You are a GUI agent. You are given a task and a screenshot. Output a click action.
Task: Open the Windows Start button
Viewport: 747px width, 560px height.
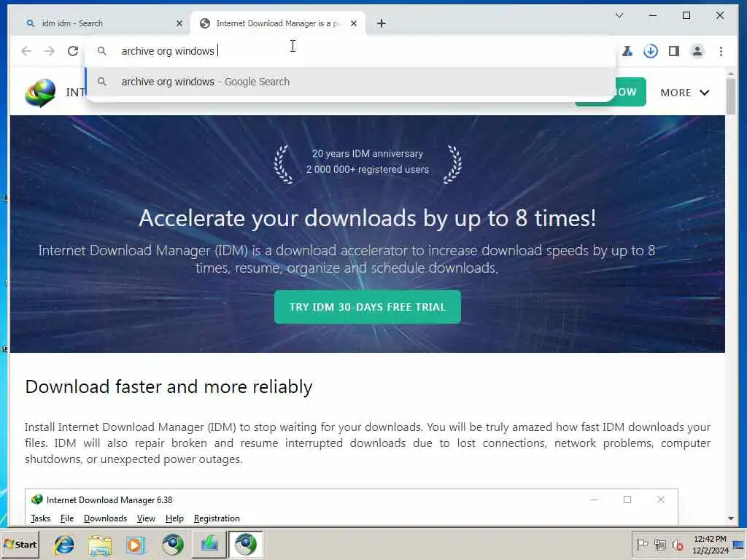[20, 544]
